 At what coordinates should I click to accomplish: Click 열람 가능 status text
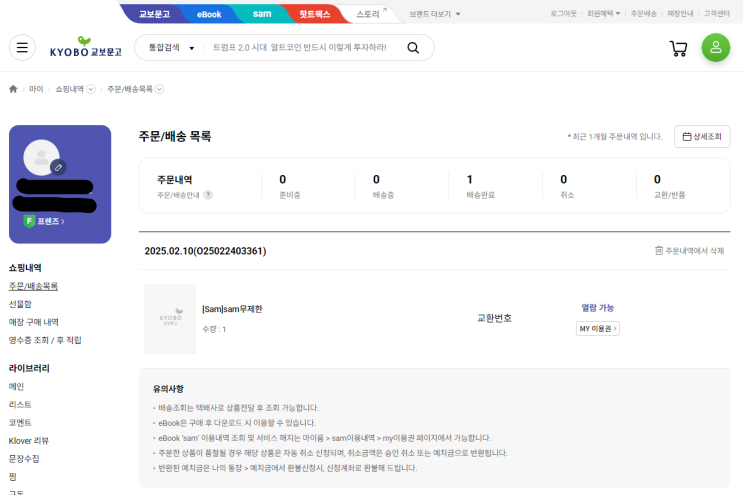tap(598, 308)
